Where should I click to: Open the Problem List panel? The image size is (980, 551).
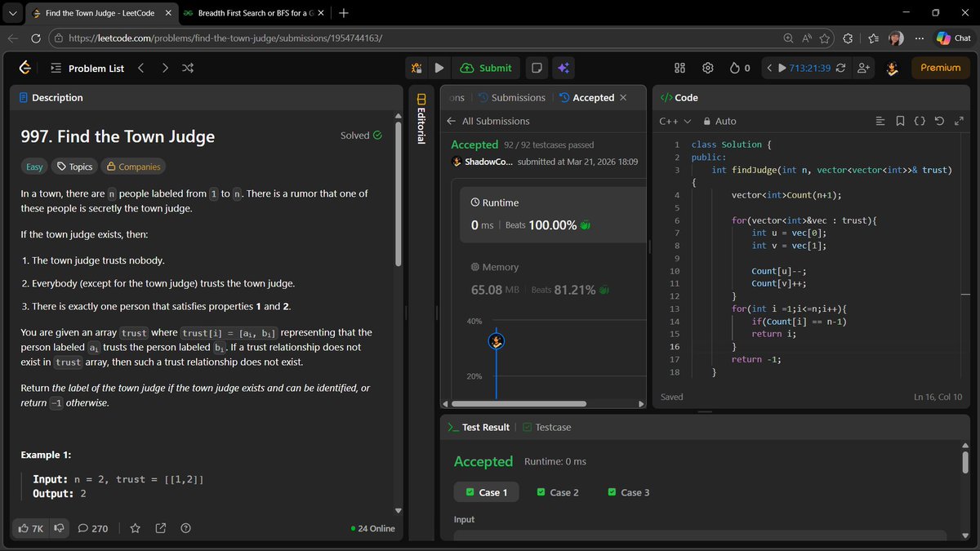(x=87, y=69)
